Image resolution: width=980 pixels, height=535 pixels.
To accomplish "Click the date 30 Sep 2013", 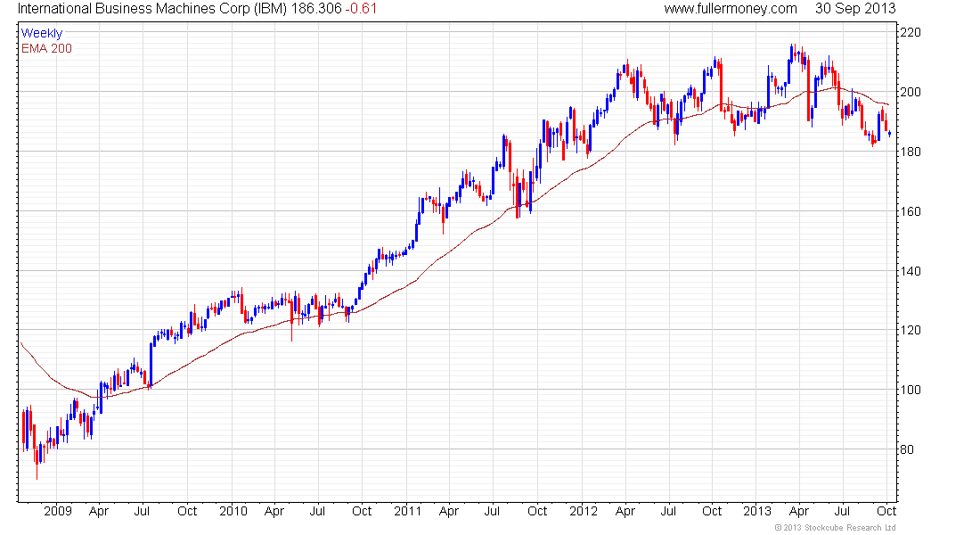I will (x=855, y=9).
